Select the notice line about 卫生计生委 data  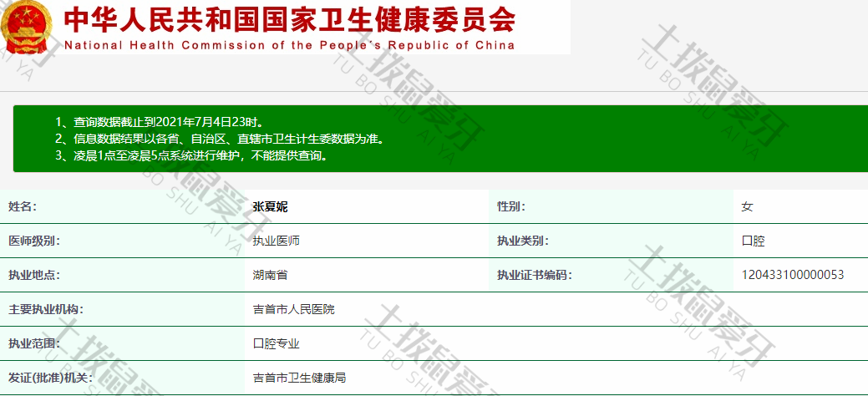[x=220, y=139]
